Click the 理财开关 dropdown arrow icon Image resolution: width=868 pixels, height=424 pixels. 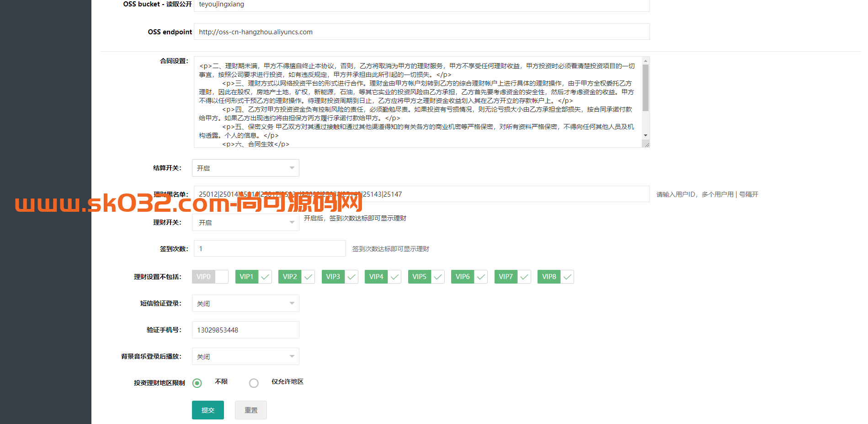pyautogui.click(x=292, y=222)
